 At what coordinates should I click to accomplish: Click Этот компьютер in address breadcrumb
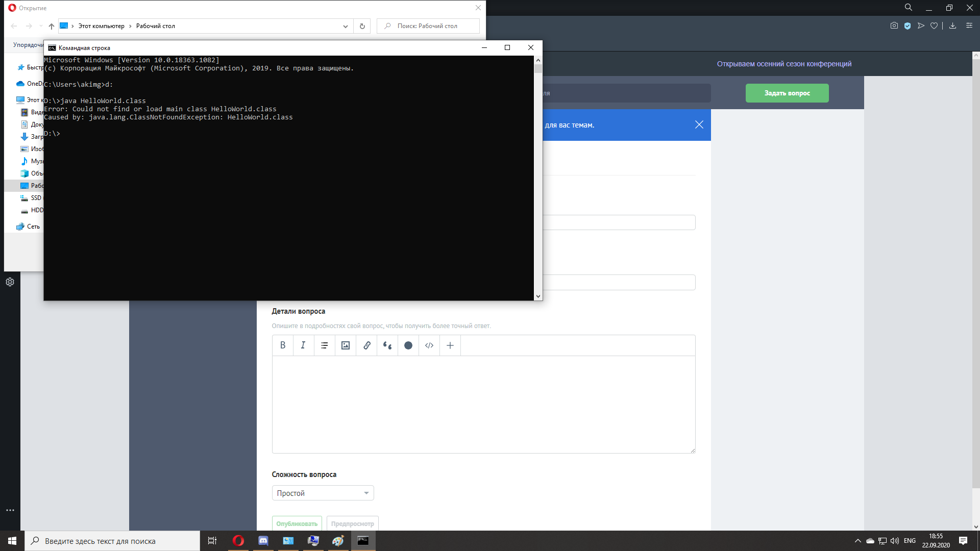click(101, 26)
